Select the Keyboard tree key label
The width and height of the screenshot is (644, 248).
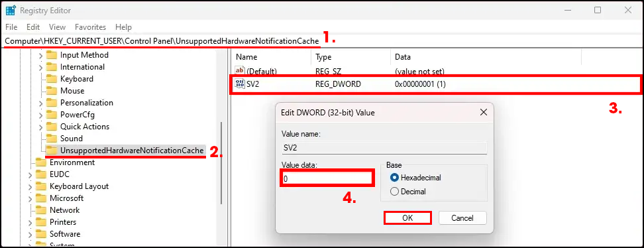coord(77,79)
